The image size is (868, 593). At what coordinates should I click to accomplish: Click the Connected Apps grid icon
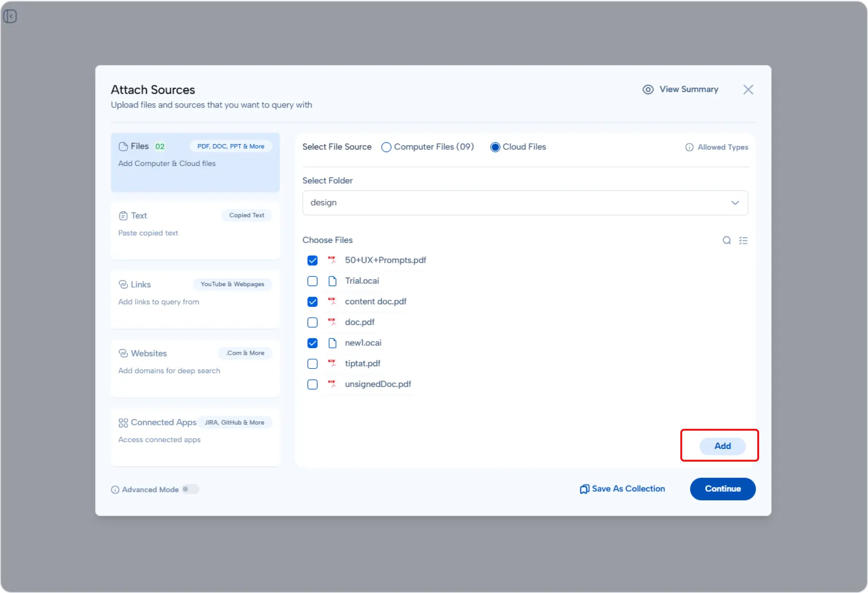click(122, 422)
